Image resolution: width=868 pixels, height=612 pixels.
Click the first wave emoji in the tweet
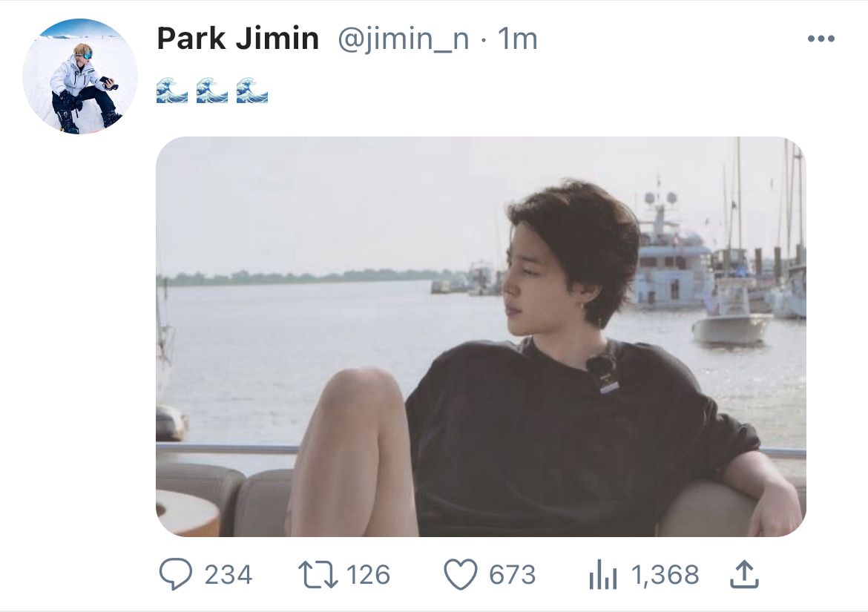pyautogui.click(x=172, y=92)
